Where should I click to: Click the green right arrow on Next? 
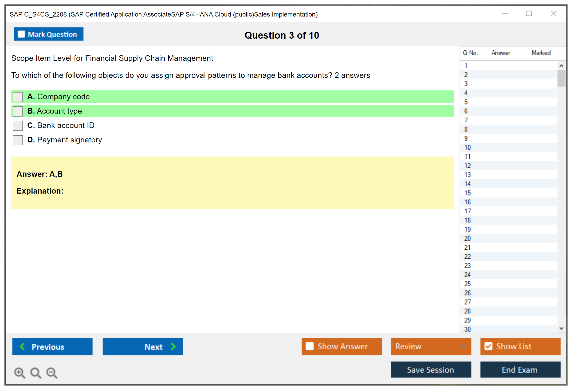click(174, 347)
